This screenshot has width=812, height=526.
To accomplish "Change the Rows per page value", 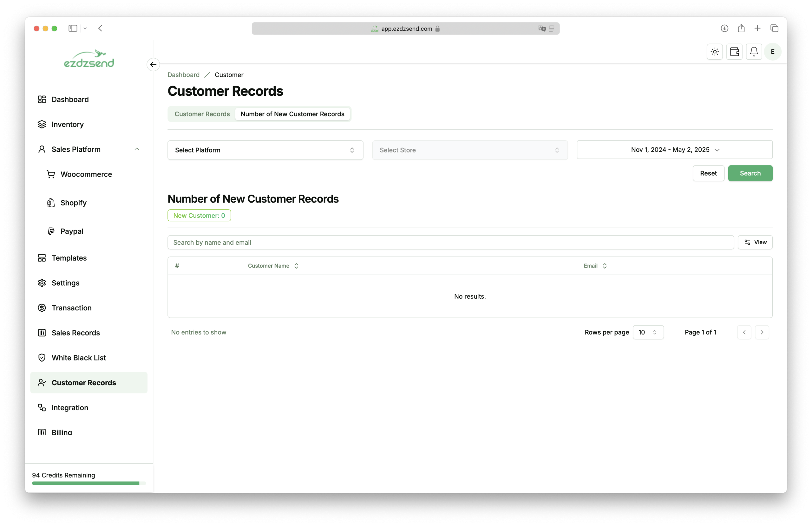I will (648, 332).
